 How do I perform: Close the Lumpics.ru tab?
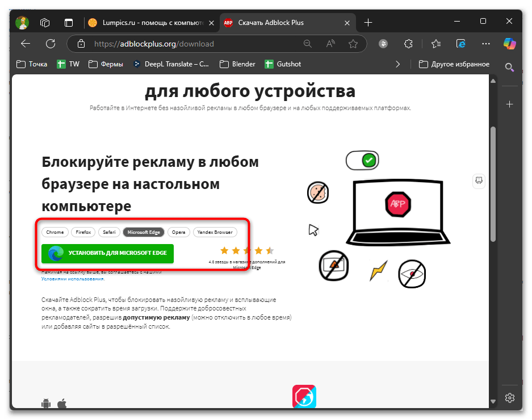coord(211,23)
